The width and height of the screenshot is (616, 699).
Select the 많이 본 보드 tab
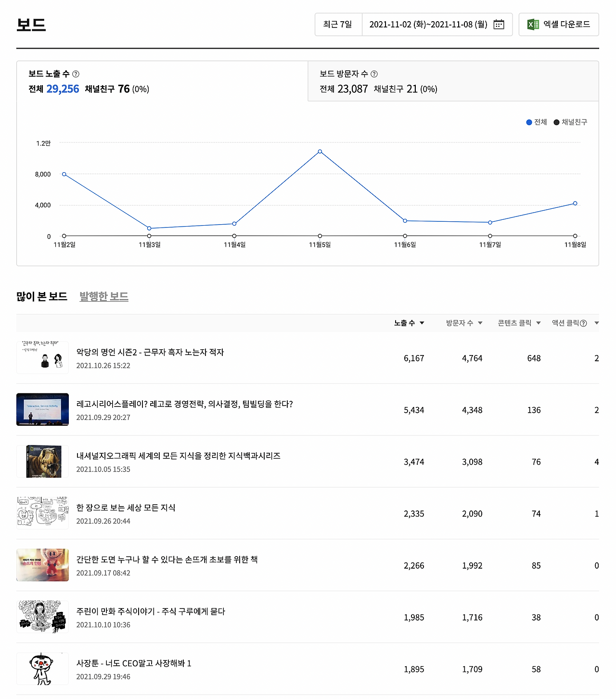coord(42,296)
